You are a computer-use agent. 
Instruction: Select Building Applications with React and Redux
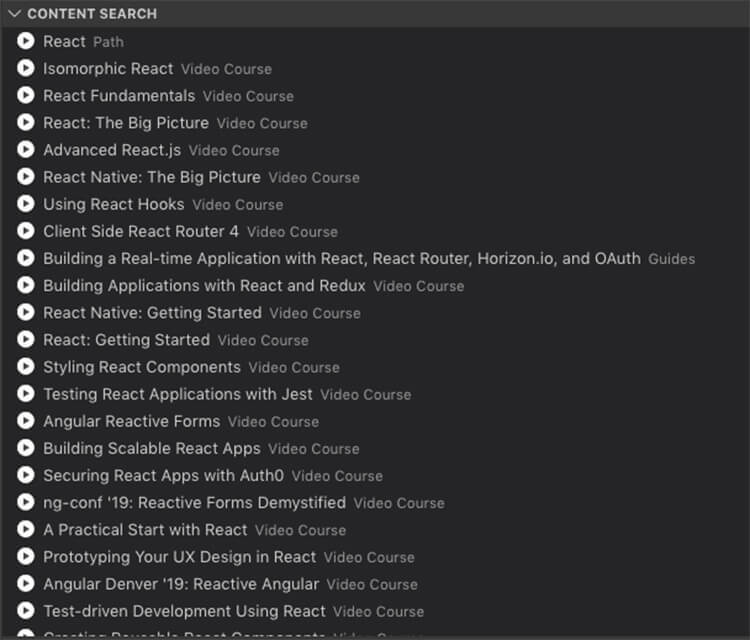254,286
